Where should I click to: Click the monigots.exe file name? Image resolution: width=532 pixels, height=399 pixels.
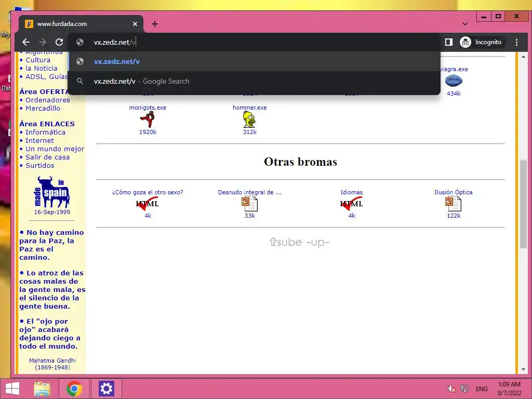tap(148, 108)
